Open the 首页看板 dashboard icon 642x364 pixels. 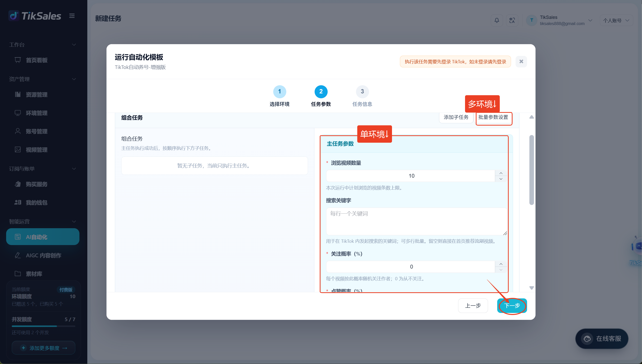18,60
